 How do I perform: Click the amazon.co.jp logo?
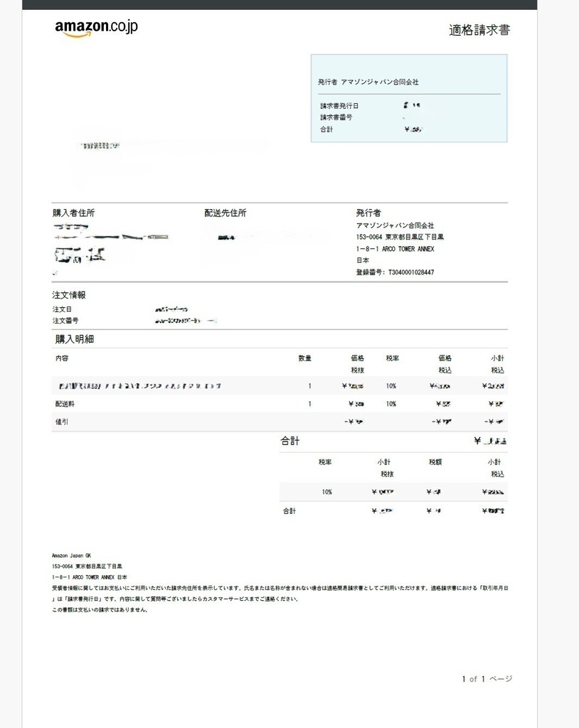[x=95, y=26]
